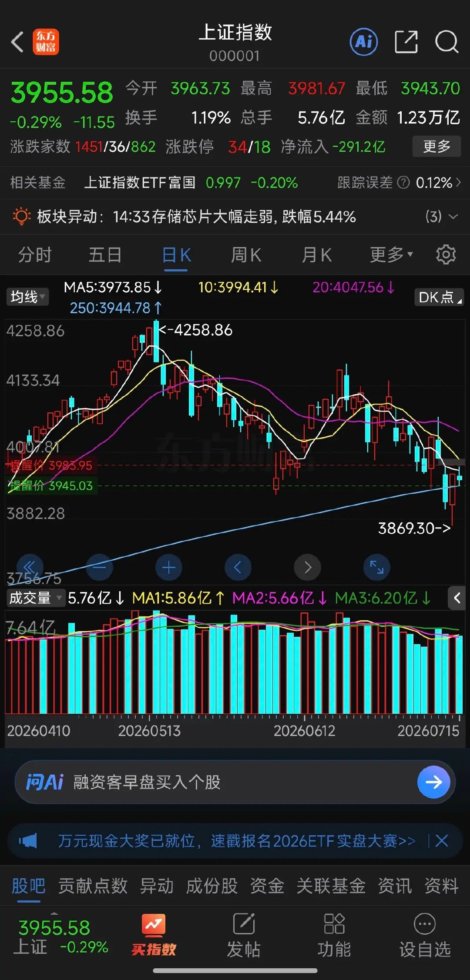This screenshot has width=470, height=980.
Task: Toggle DK点 signal display
Action: [x=439, y=297]
